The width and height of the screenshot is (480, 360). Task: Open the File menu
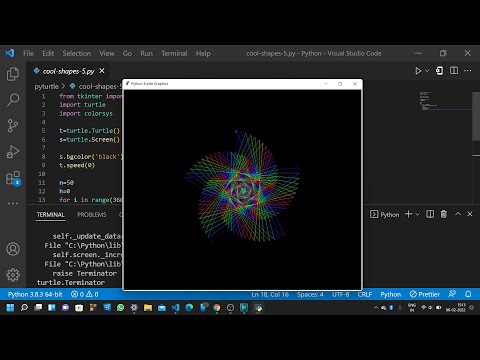coord(28,53)
